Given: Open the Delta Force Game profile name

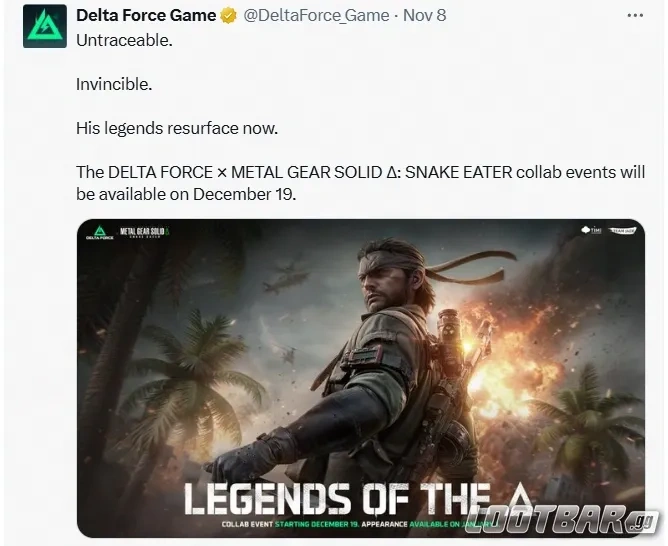Looking at the screenshot, I should pos(146,16).
